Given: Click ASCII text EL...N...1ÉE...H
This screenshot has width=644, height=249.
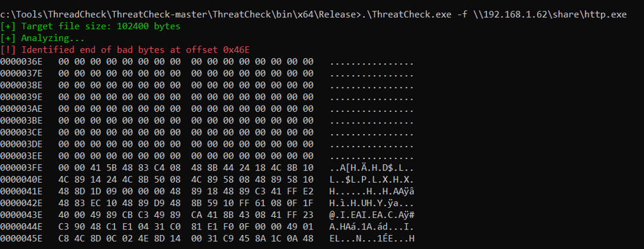Looking at the screenshot, I should click(x=372, y=238).
